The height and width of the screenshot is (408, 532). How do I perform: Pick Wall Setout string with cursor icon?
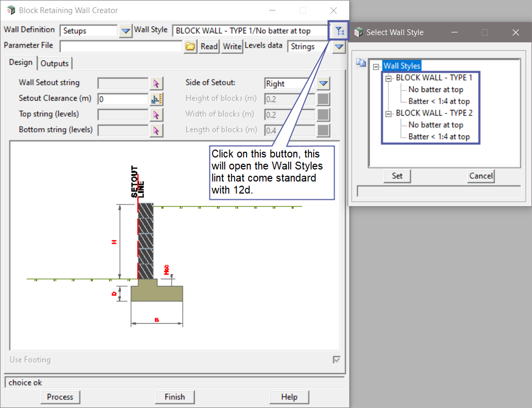[x=157, y=83]
